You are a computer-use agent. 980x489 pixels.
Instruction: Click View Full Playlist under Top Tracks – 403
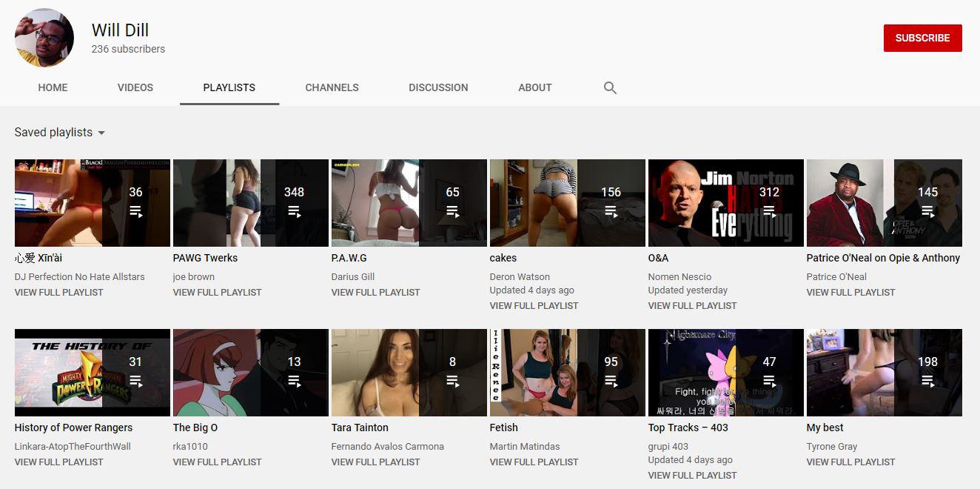pyautogui.click(x=693, y=476)
